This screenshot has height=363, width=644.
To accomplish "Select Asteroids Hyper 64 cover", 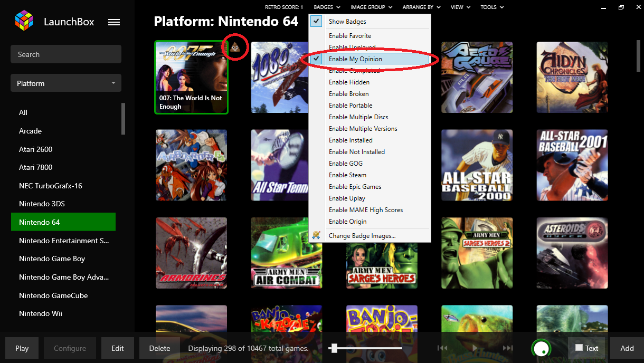I will point(572,253).
